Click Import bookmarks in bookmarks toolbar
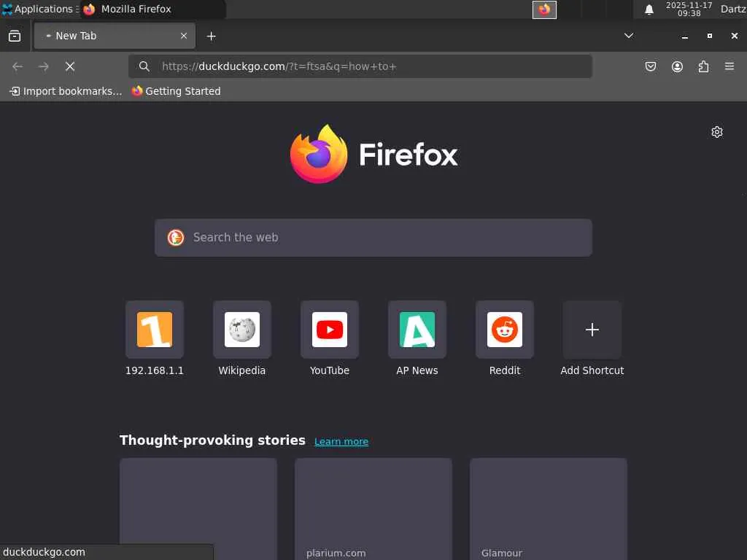This screenshot has width=747, height=560. pyautogui.click(x=66, y=91)
